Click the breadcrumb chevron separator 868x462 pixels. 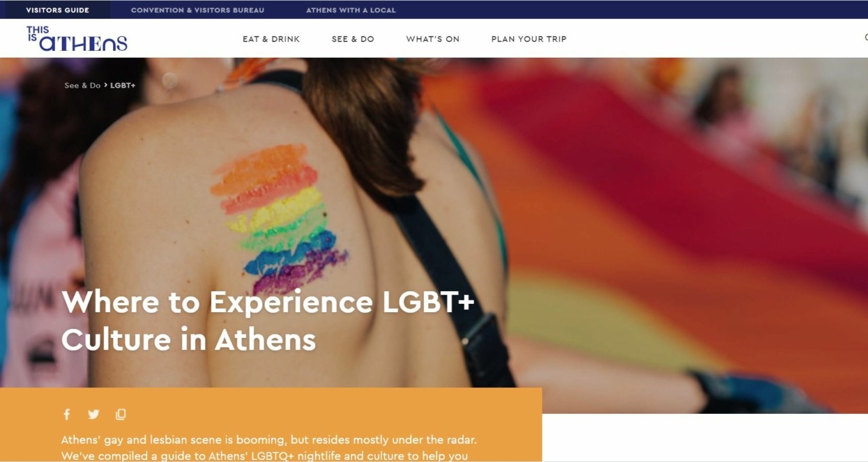click(x=106, y=85)
